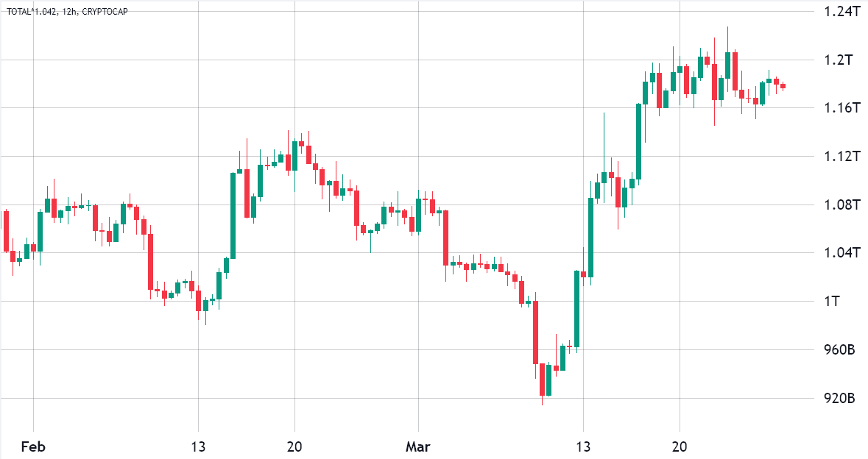Click the March 13 time axis label
Image resolution: width=868 pixels, height=459 pixels.
583,446
